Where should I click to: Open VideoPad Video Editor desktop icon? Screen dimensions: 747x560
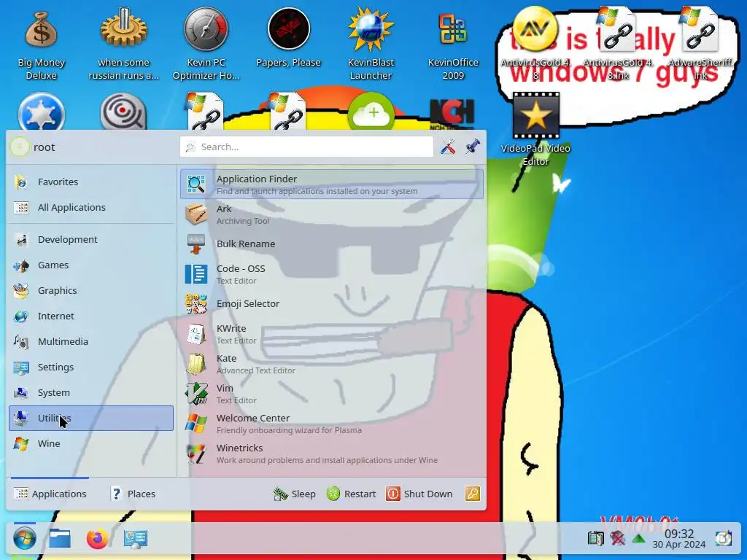point(535,130)
